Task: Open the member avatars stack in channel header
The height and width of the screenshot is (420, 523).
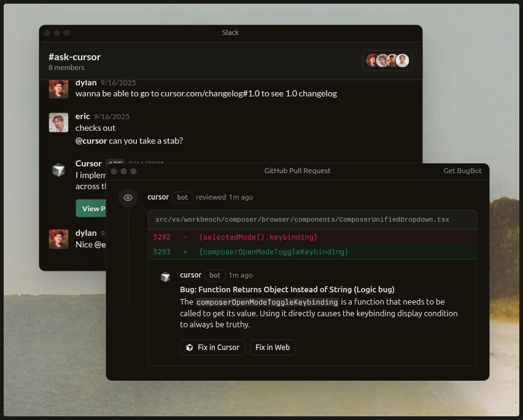Action: pos(387,60)
